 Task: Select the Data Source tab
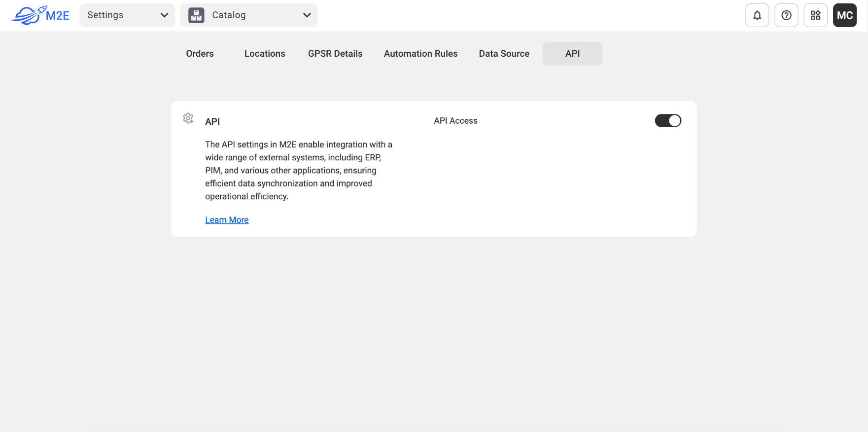[x=504, y=54]
